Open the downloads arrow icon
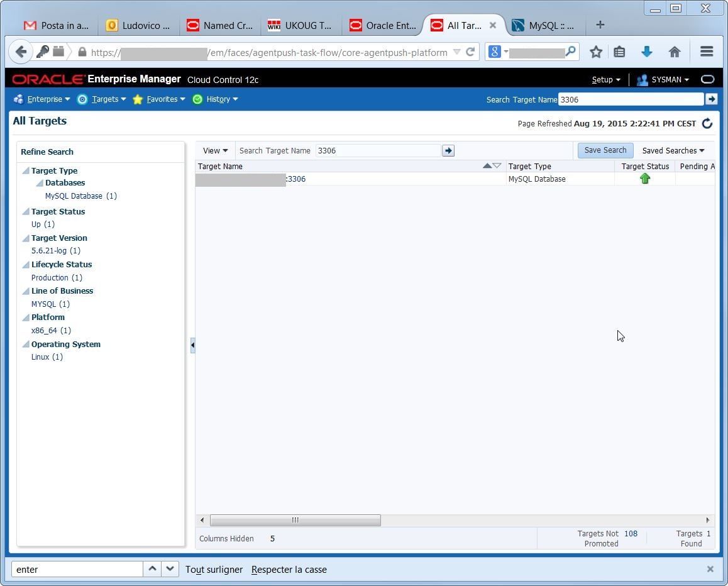This screenshot has width=728, height=586. point(647,52)
